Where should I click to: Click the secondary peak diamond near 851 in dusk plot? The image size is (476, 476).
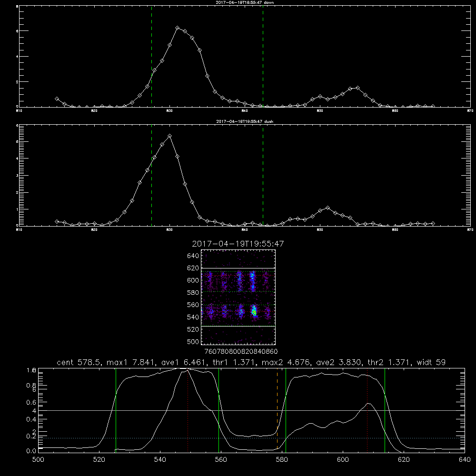[327, 208]
